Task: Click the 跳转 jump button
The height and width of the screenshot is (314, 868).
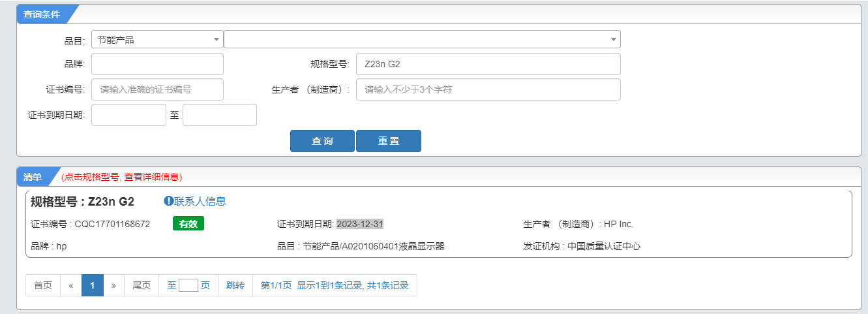Action: coord(235,285)
